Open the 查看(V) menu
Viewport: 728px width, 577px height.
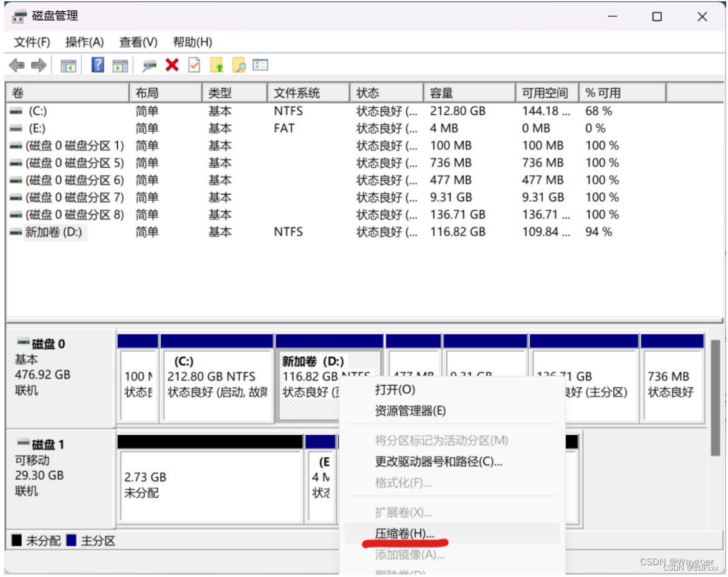click(138, 42)
